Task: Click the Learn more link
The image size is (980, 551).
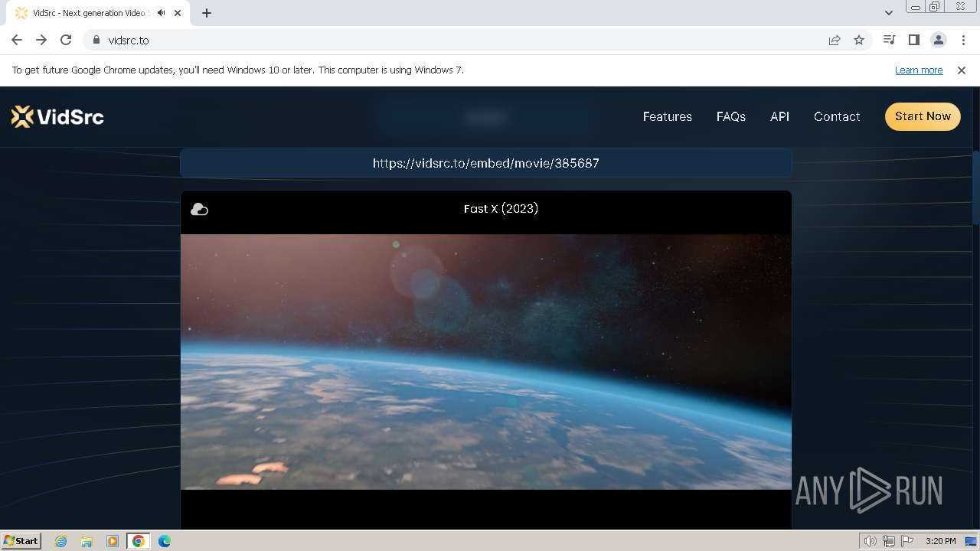Action: pos(919,70)
